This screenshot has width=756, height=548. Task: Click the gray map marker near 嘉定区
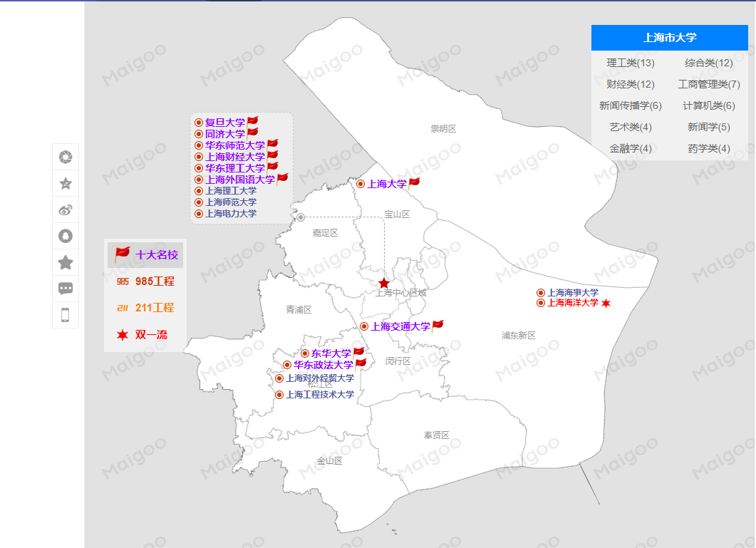pos(301,217)
